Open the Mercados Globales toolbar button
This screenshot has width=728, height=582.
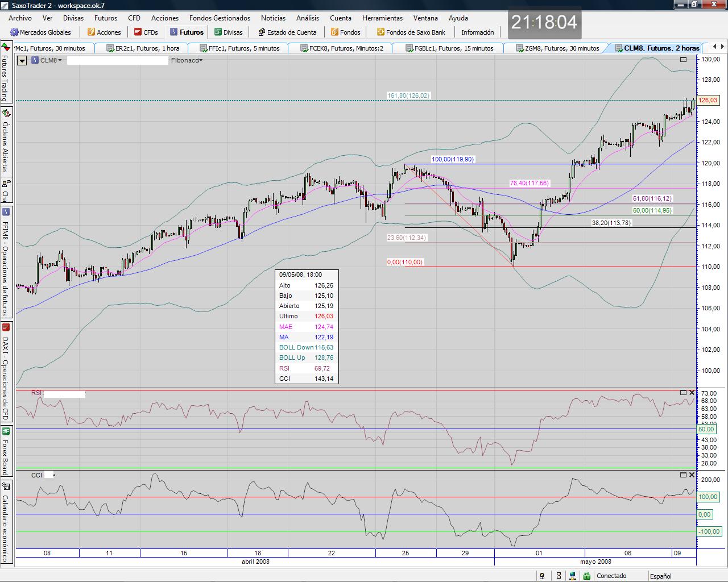click(40, 32)
